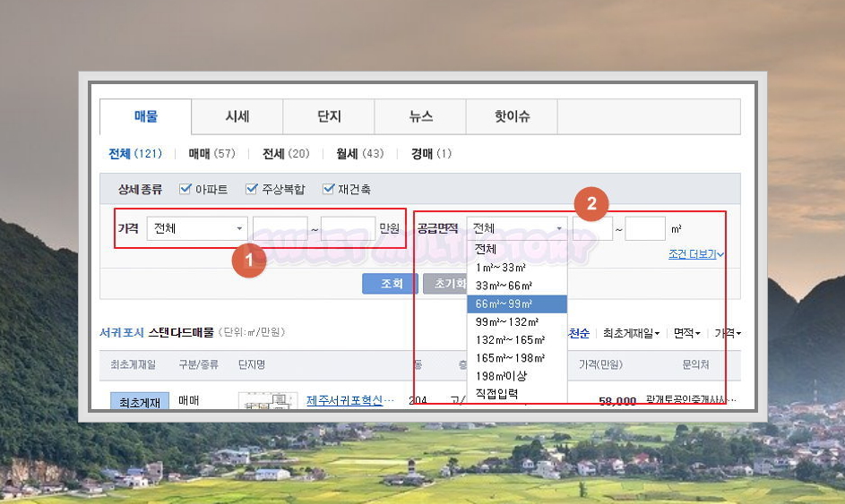Select 132㎡~165㎡ area option
This screenshot has width=845, height=504.
click(x=517, y=340)
